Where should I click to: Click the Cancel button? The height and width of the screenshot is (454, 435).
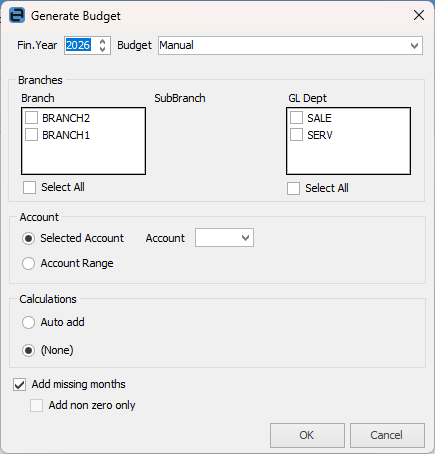387,435
